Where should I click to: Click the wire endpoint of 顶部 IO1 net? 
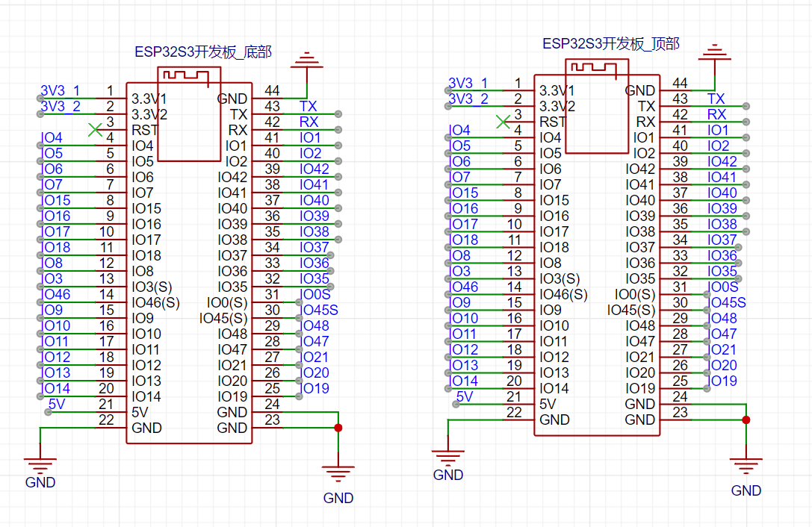coord(746,137)
